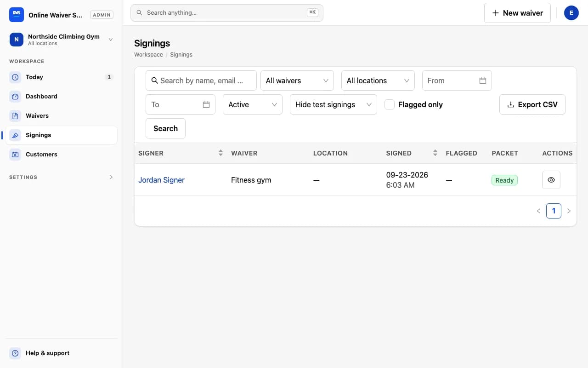
Task: Click the Customers icon in sidebar
Action: coord(15,155)
